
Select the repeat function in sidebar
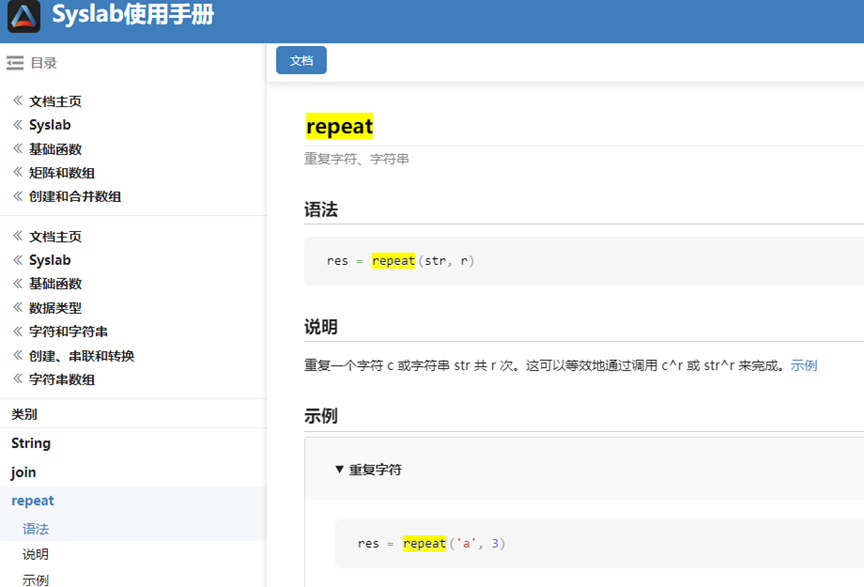pyautogui.click(x=33, y=501)
